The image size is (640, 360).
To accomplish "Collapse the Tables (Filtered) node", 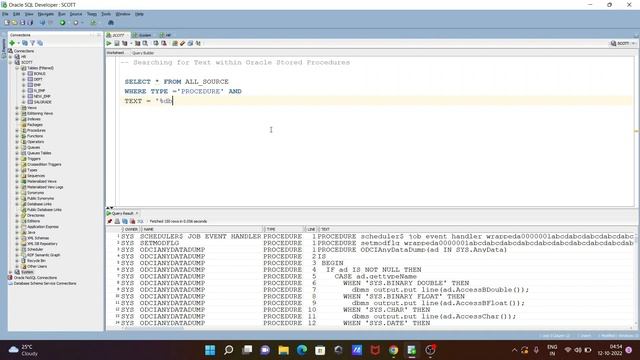I will coord(17,68).
